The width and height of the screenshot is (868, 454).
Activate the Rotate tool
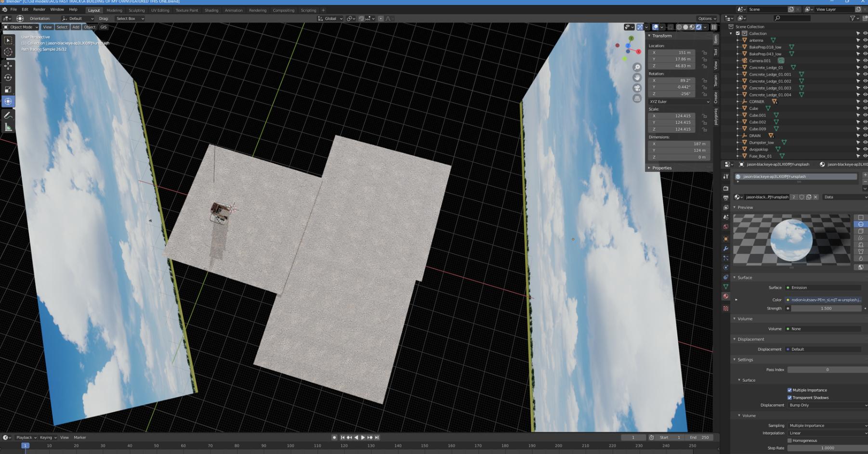pos(8,78)
